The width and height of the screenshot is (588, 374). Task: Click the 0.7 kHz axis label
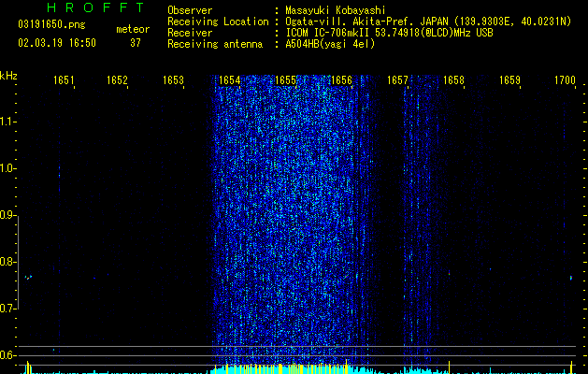pyautogui.click(x=7, y=309)
